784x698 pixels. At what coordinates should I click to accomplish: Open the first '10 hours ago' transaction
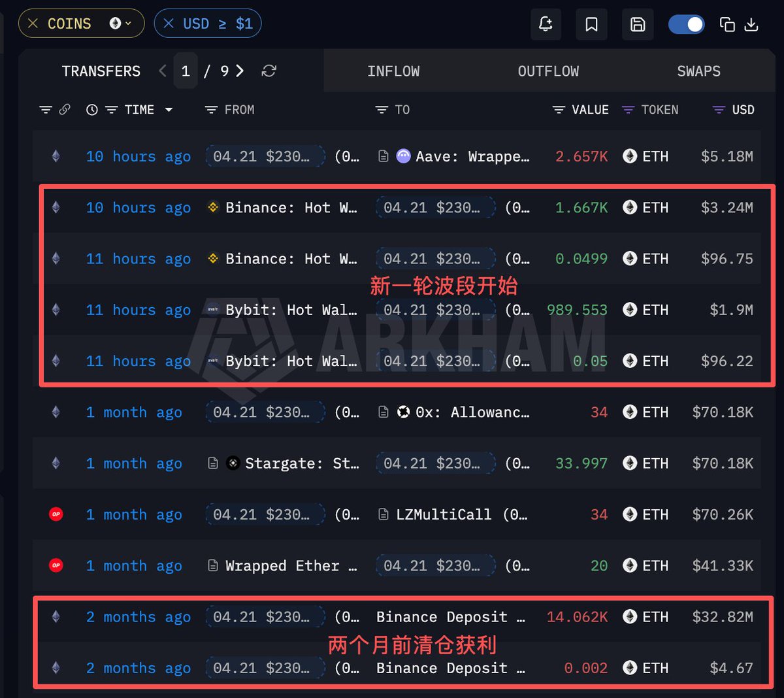(x=139, y=157)
